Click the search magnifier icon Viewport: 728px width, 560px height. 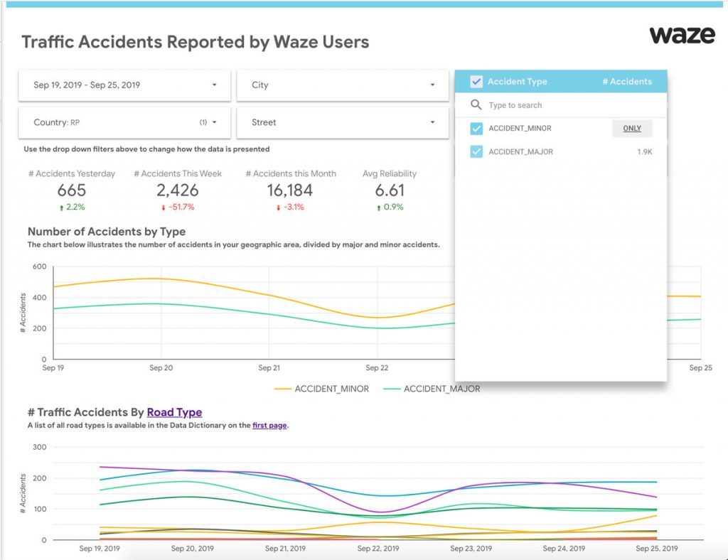pos(476,105)
